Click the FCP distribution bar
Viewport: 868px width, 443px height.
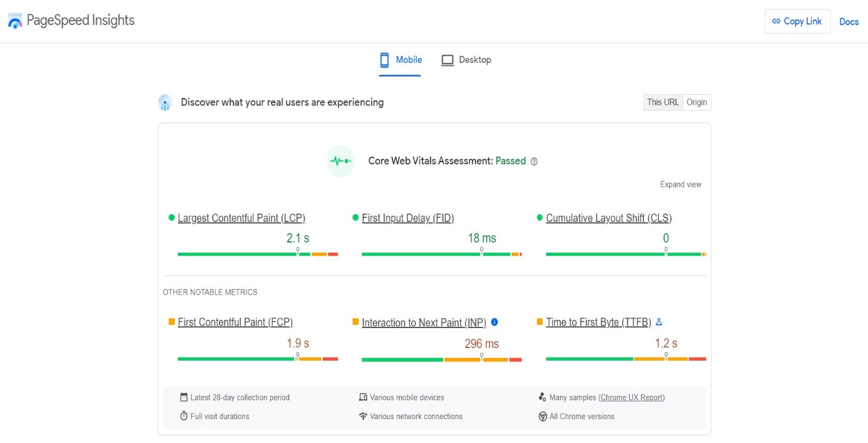coord(258,359)
